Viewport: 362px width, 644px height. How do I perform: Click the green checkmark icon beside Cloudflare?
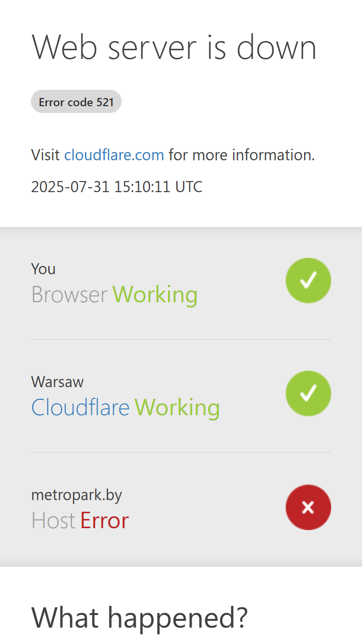[x=308, y=393]
